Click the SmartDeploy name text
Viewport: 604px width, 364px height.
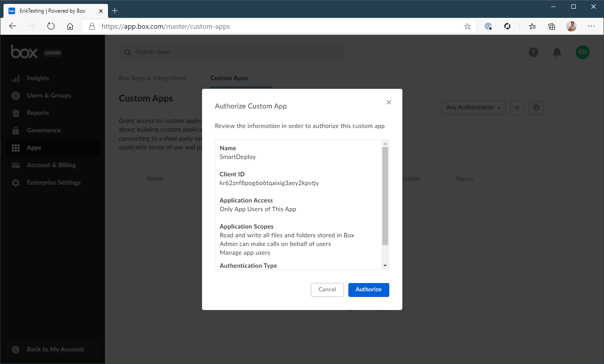tap(238, 157)
